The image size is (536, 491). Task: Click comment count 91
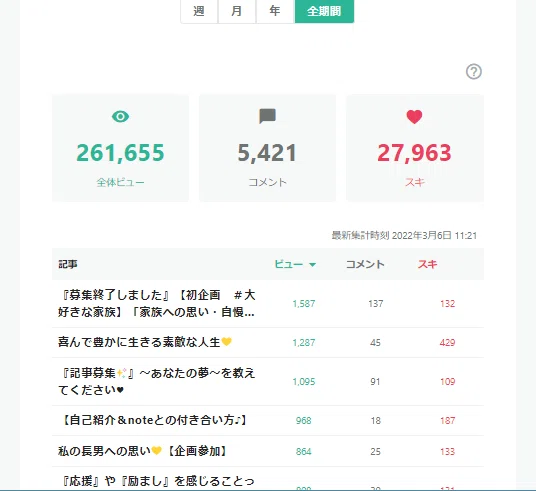375,382
